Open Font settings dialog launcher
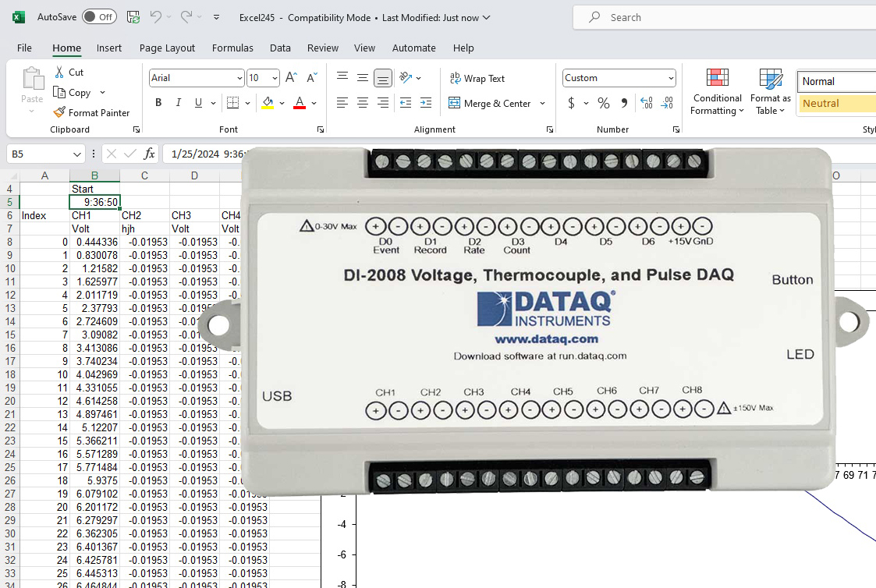The height and width of the screenshot is (588, 876). (321, 129)
